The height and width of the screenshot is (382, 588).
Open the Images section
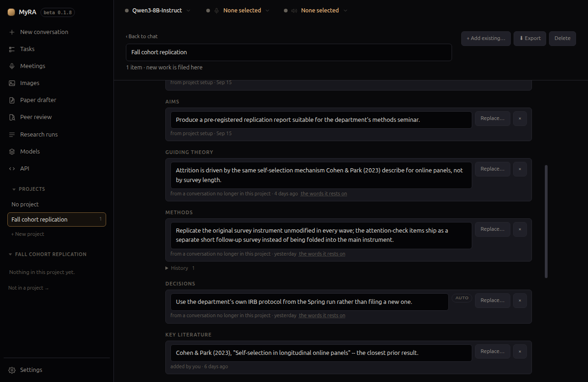tap(57, 83)
